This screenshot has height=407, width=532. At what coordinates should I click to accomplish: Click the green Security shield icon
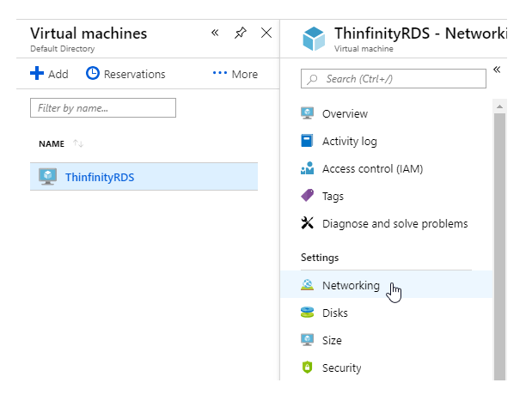click(307, 367)
